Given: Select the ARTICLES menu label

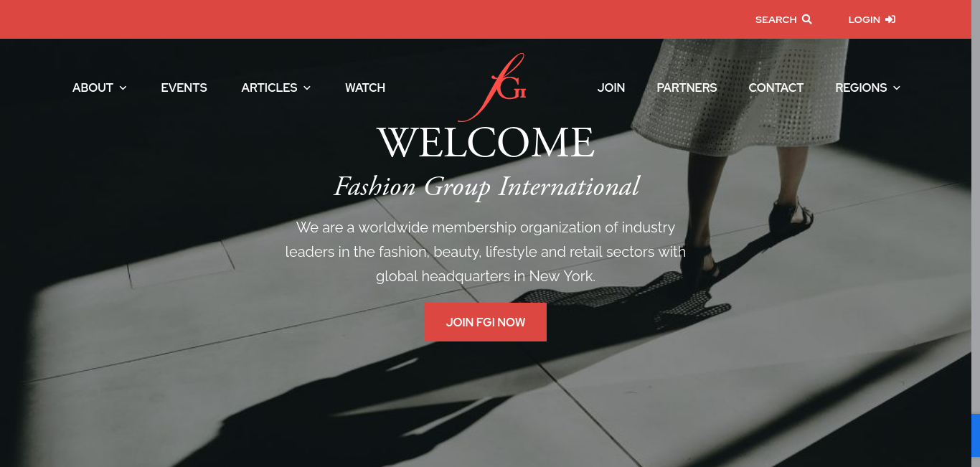Looking at the screenshot, I should pos(269,88).
